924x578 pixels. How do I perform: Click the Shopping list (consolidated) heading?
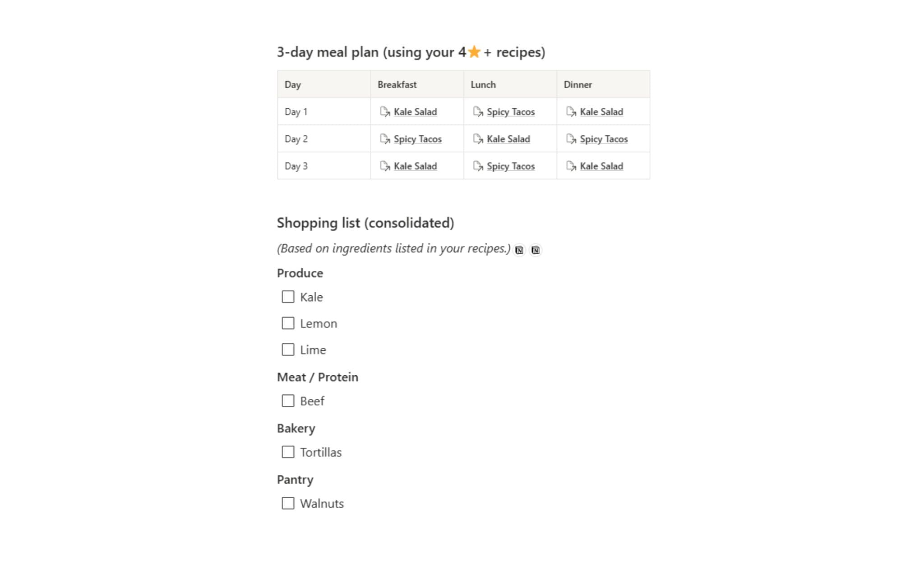pos(365,223)
